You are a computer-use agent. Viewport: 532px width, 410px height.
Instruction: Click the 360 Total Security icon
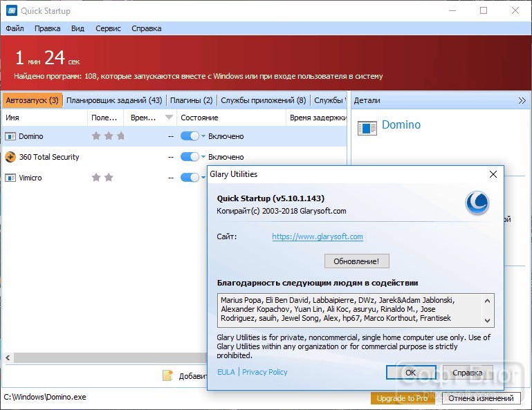pyautogui.click(x=10, y=157)
